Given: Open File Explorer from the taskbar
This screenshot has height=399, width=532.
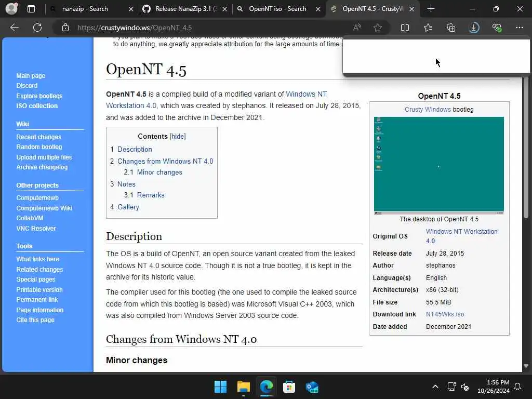Looking at the screenshot, I should 243,387.
